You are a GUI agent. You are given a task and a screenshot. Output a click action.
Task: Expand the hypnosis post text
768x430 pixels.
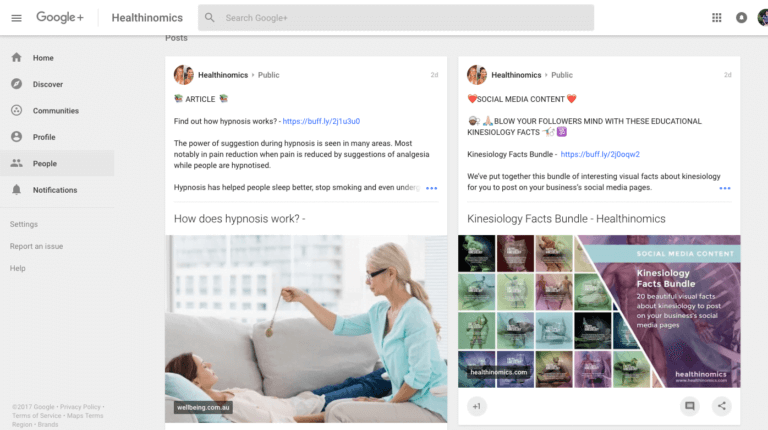[x=431, y=188]
